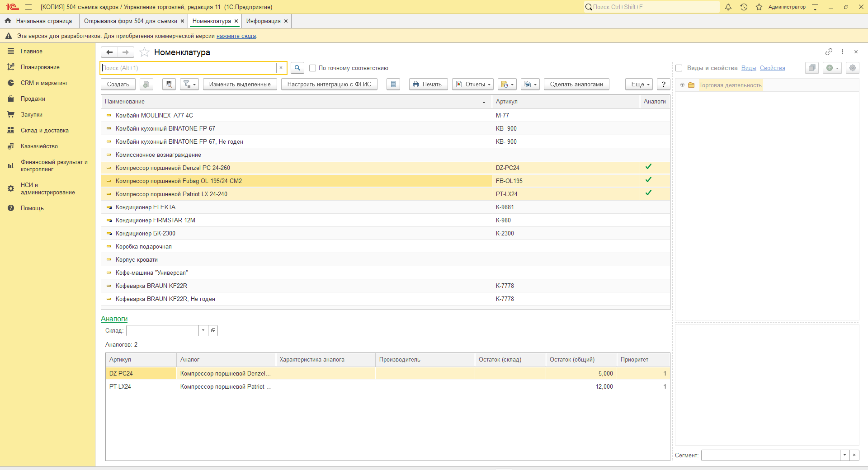This screenshot has height=470, width=868.
Task: Follow the нажмите сюда link
Action: pos(236,36)
